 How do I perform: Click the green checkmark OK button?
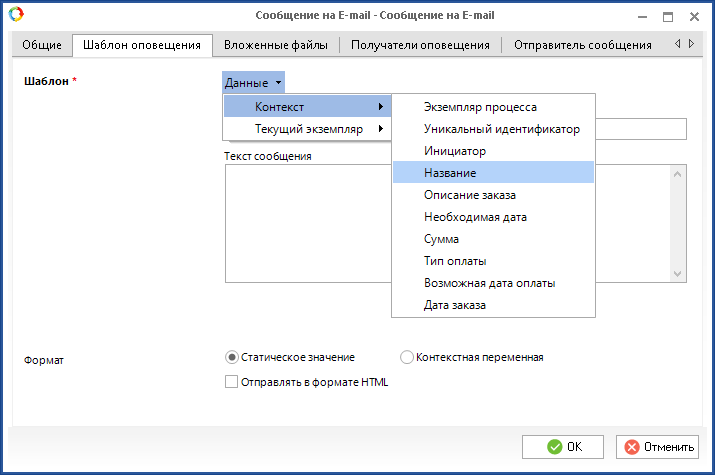pyautogui.click(x=562, y=447)
